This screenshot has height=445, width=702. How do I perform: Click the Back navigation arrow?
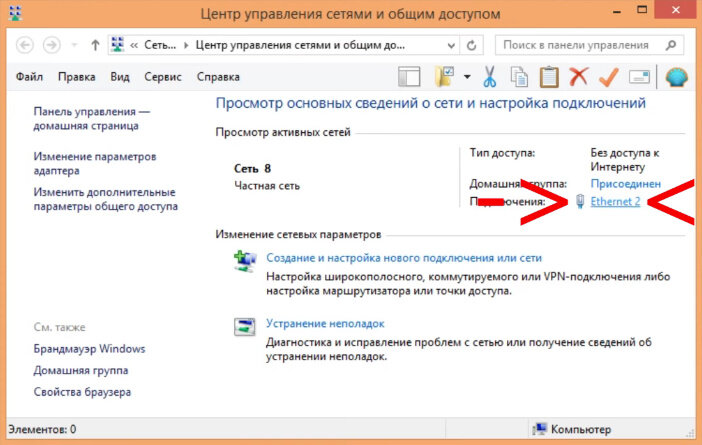25,45
